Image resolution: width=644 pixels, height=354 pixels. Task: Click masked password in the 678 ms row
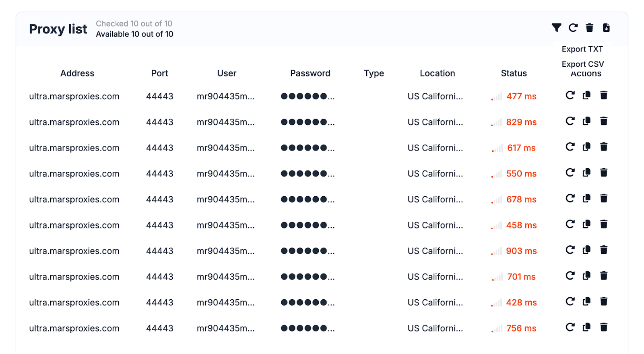[308, 200]
